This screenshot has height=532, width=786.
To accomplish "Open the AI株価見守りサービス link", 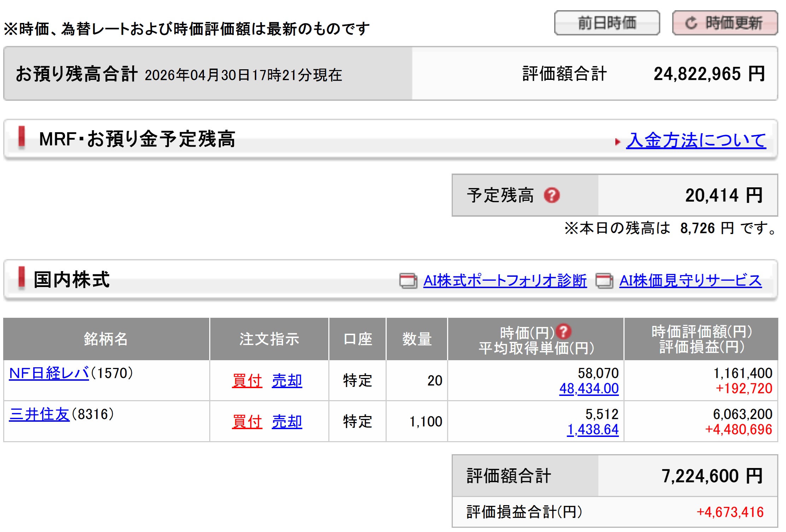I will (690, 281).
